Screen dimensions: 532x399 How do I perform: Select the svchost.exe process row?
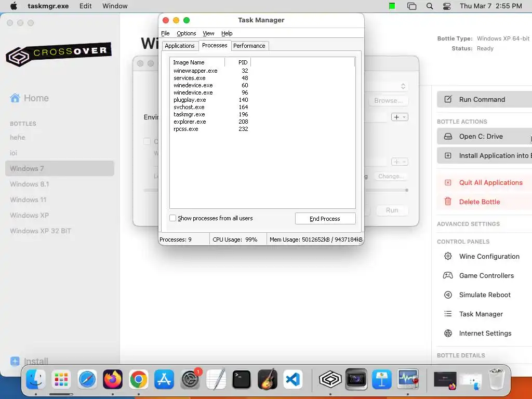(x=211, y=107)
